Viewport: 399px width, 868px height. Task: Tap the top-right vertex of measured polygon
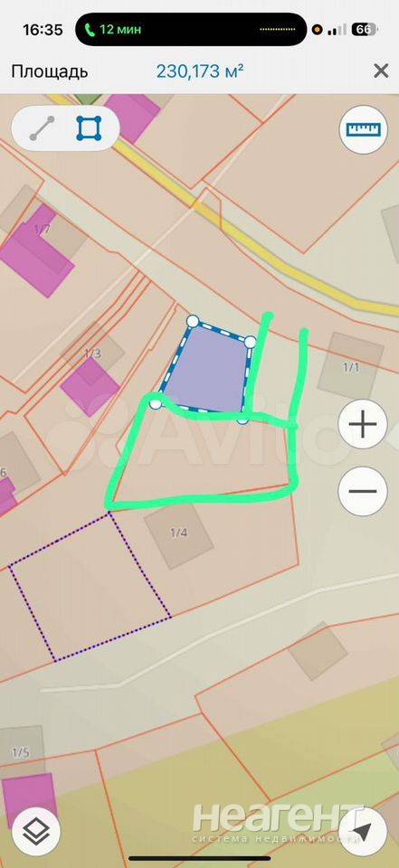[250, 342]
